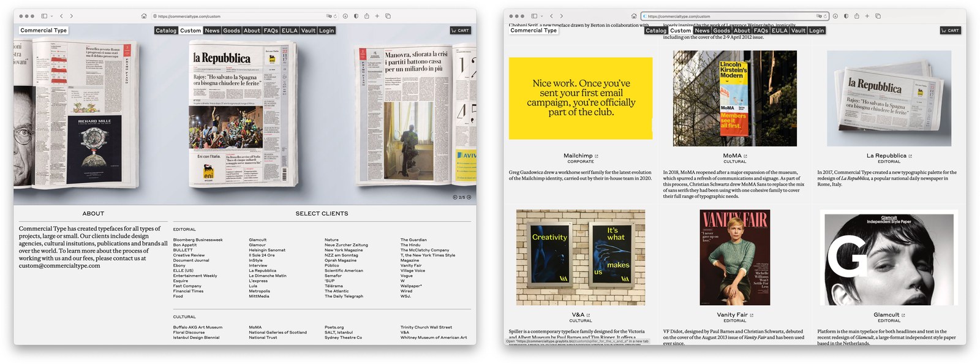Reload the page in the right window
Viewport: 980px width, 364px height.
tap(826, 16)
